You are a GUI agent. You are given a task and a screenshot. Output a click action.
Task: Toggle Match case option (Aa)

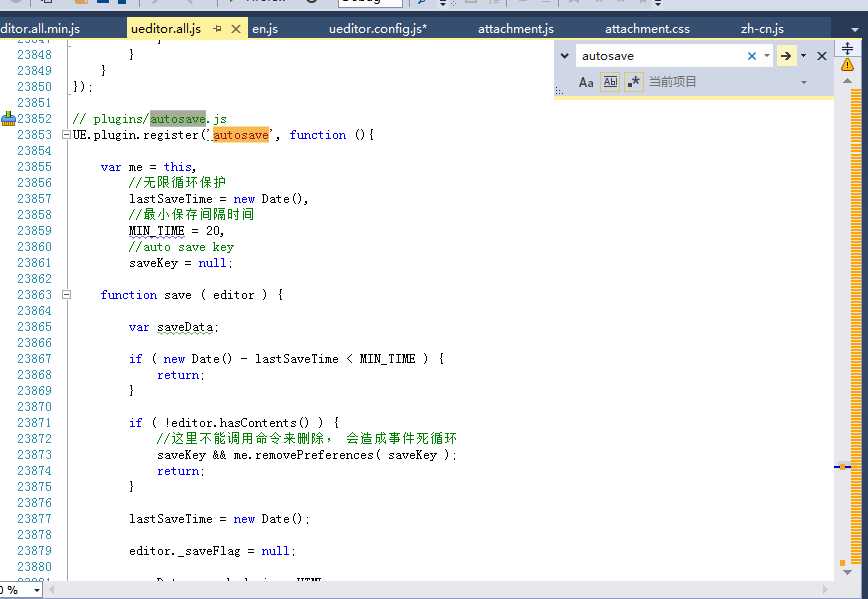pos(586,82)
